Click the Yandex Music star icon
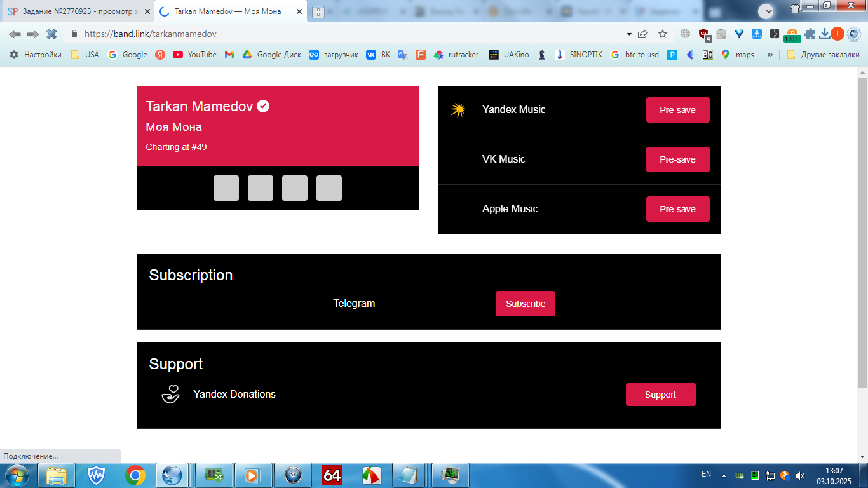 [458, 110]
